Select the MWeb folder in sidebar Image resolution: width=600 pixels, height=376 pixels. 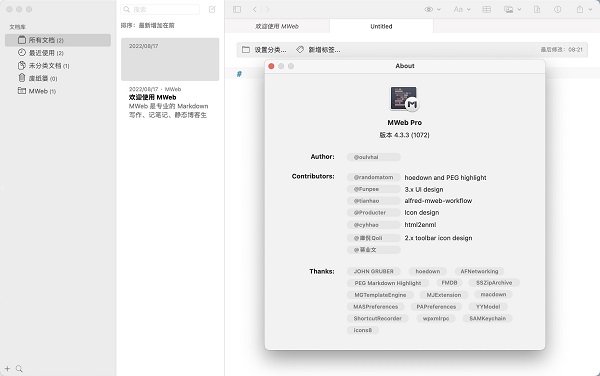coord(37,91)
